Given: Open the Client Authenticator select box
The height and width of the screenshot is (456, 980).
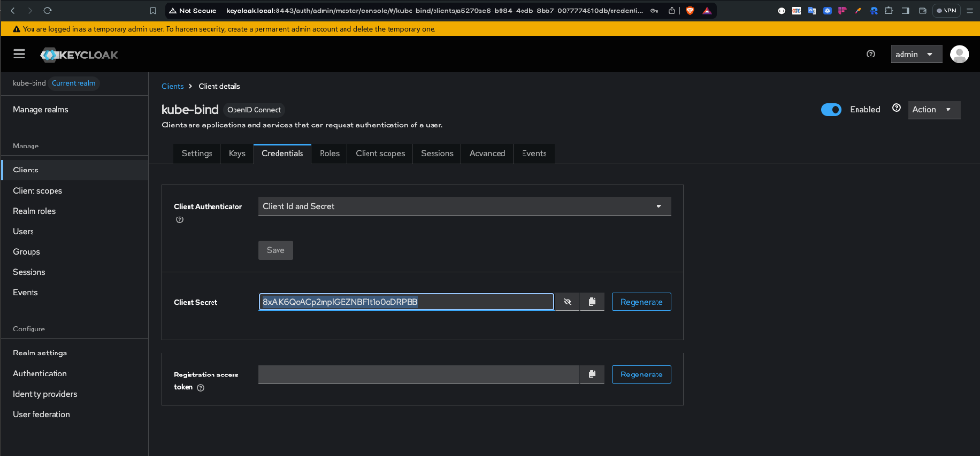Looking at the screenshot, I should pos(464,206).
